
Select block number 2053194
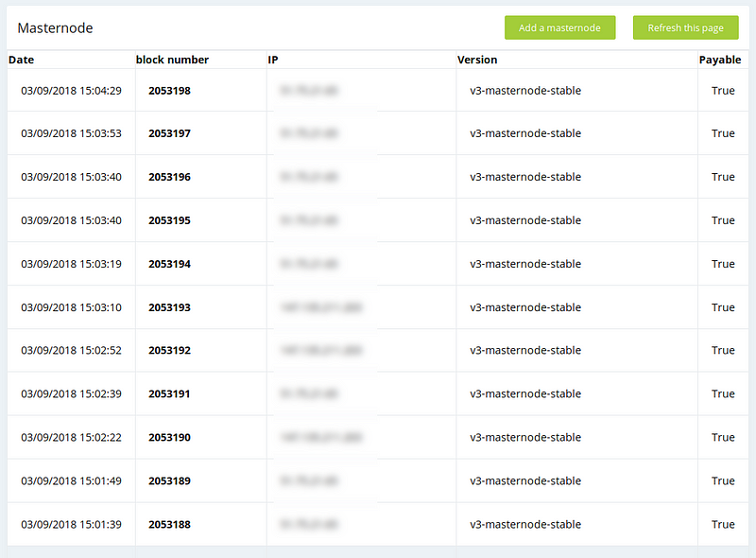coord(169,264)
